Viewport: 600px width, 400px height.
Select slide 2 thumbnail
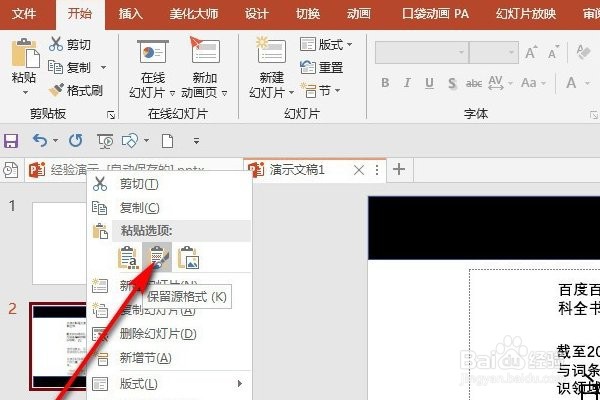coord(58,346)
